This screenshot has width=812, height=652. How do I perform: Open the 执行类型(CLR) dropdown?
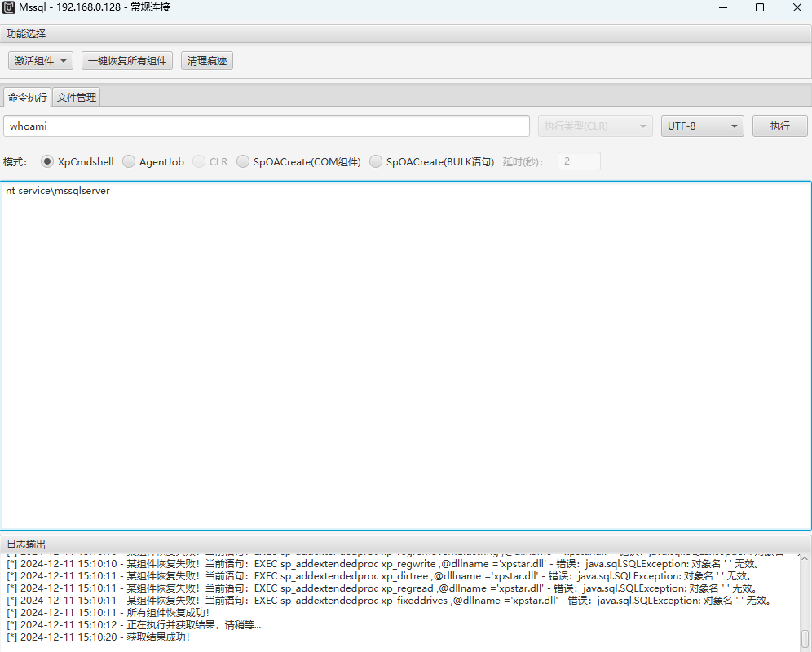(x=595, y=126)
